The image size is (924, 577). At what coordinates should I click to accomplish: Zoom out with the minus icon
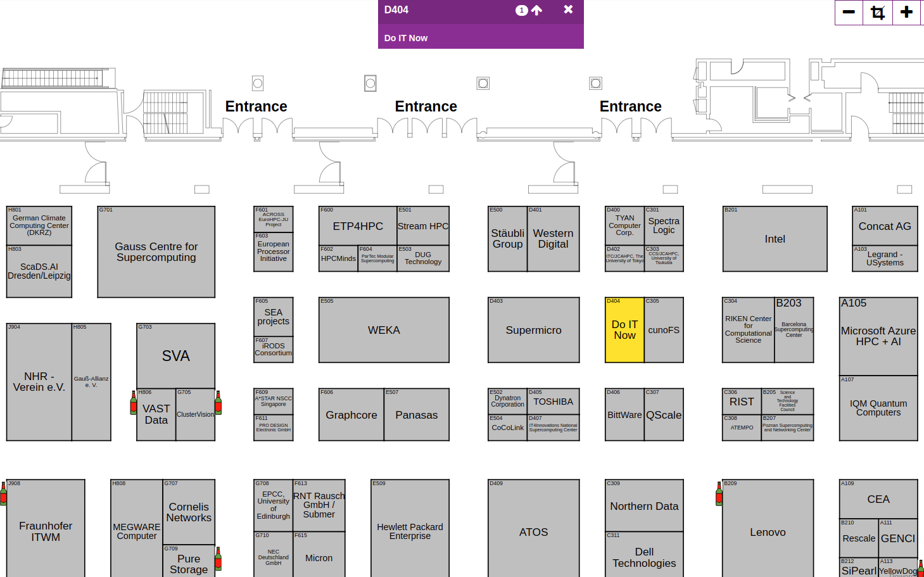pyautogui.click(x=849, y=12)
